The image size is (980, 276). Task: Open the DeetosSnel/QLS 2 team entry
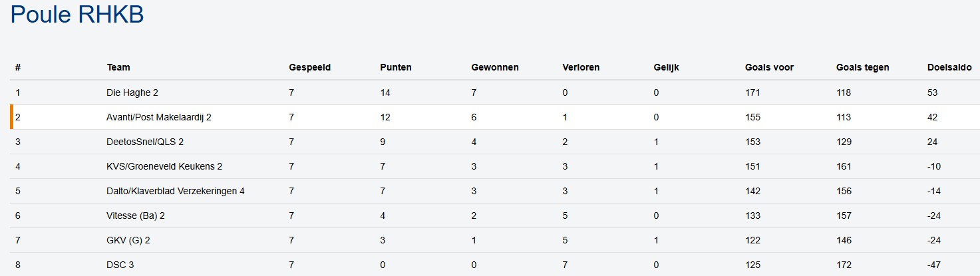tap(144, 142)
